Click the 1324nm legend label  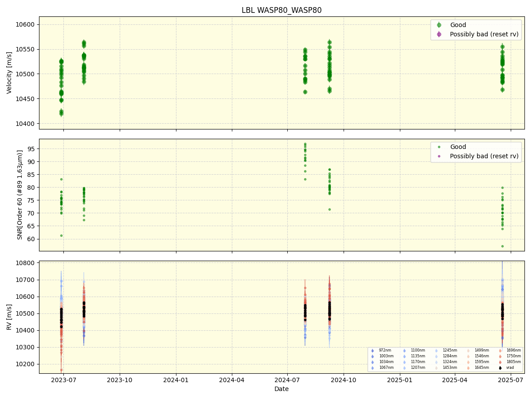pos(450,362)
